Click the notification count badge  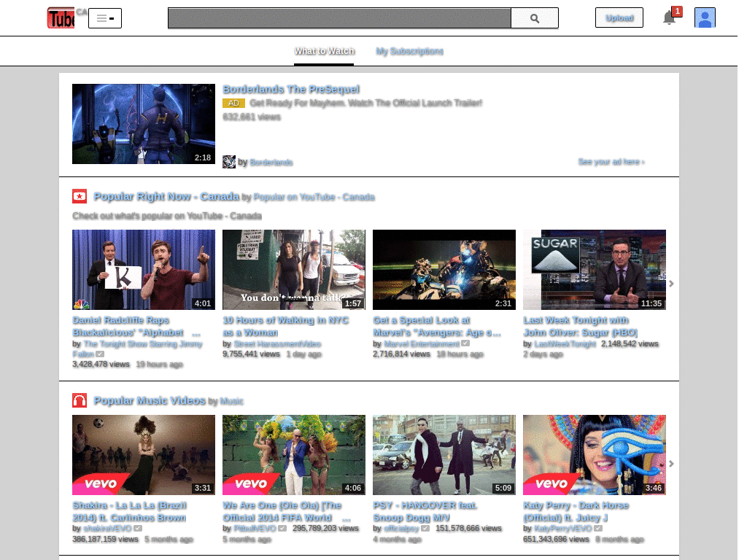click(x=677, y=11)
